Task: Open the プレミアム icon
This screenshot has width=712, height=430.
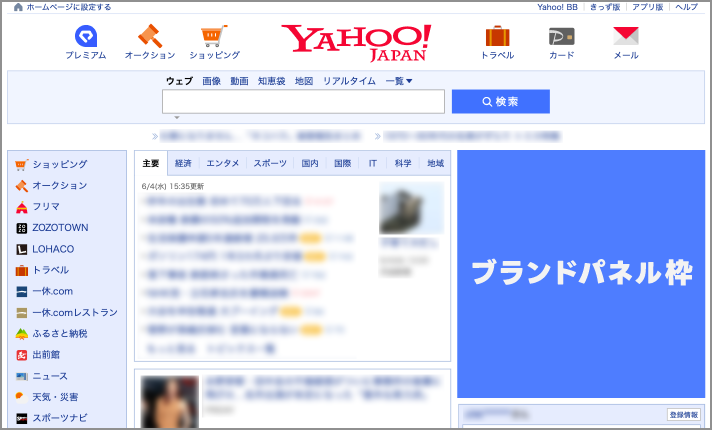Action: click(x=86, y=36)
